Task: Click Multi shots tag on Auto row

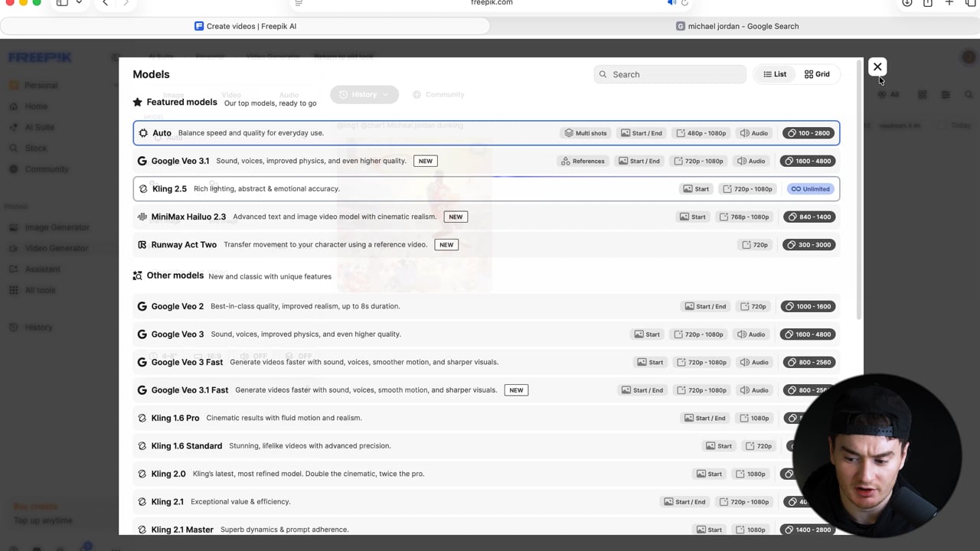Action: coord(586,133)
